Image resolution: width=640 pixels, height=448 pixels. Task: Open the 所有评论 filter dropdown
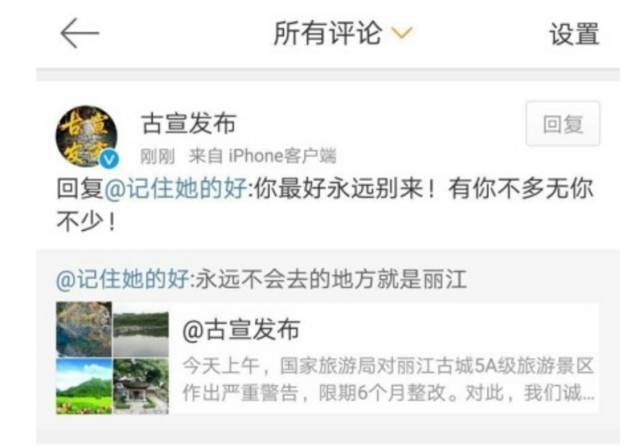tap(343, 33)
